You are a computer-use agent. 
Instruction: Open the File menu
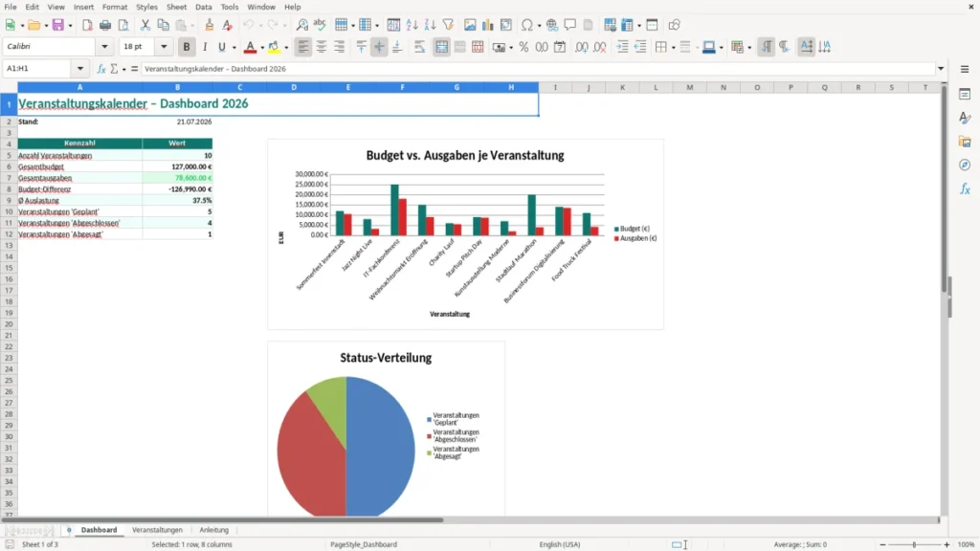(11, 7)
